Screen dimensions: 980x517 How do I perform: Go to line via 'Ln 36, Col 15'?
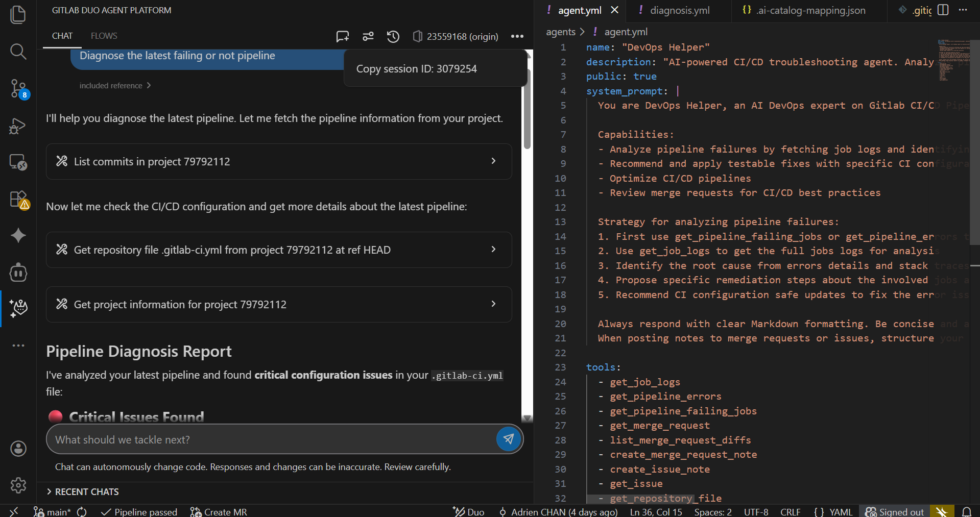pos(656,511)
